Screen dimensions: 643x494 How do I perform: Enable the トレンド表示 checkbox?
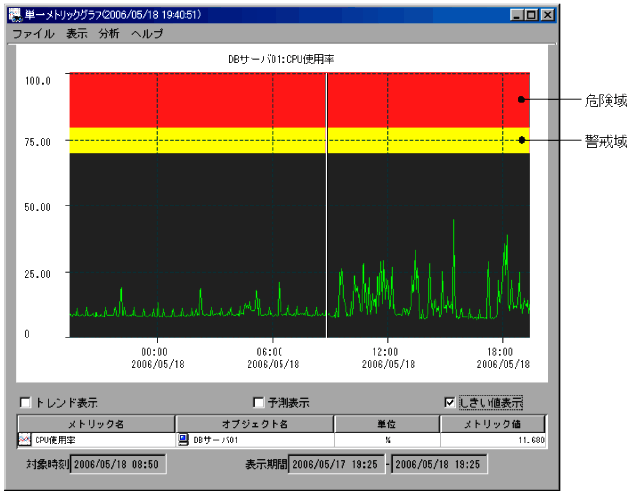[x=25, y=403]
